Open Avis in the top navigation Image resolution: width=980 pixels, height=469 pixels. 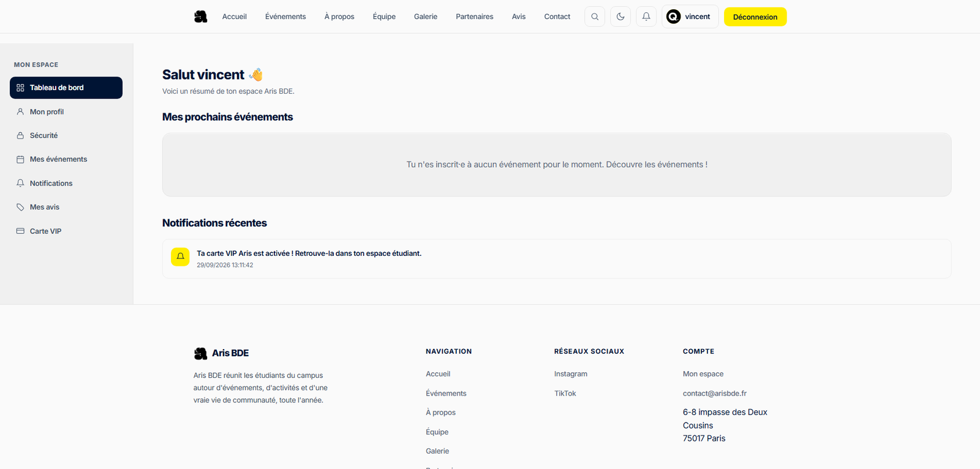519,17
